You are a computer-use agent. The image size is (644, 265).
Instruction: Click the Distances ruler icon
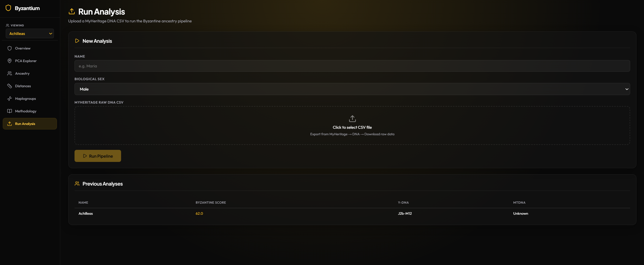coord(10,86)
